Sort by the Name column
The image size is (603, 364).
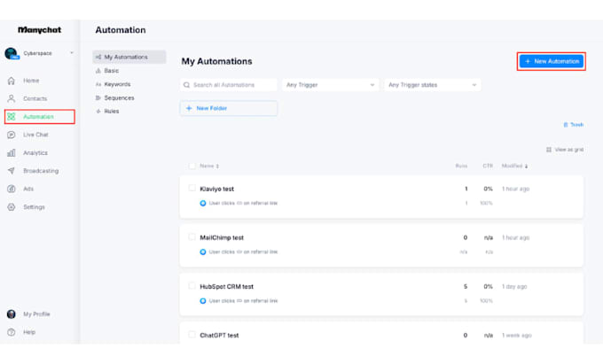click(x=209, y=166)
